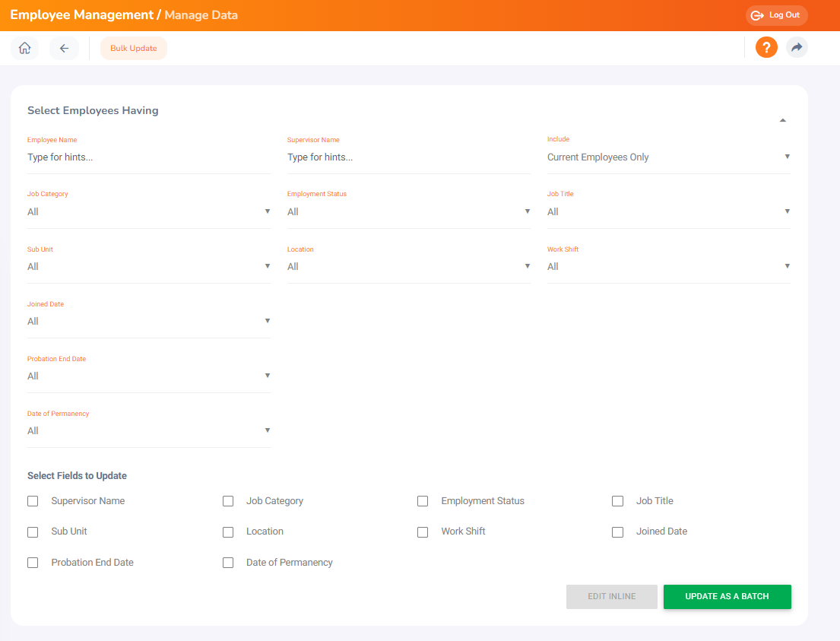The width and height of the screenshot is (840, 641).
Task: Check the Job Title update checkbox
Action: click(618, 501)
